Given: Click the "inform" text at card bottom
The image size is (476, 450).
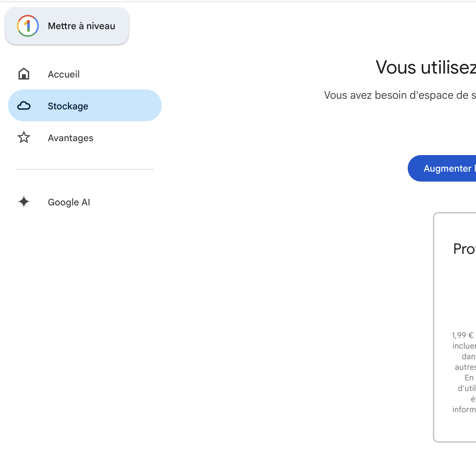Looking at the screenshot, I should 464,410.
